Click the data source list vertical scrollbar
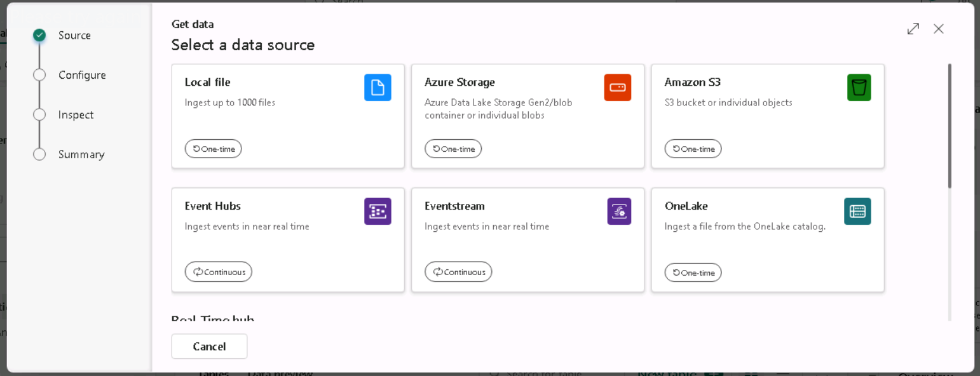 949,126
